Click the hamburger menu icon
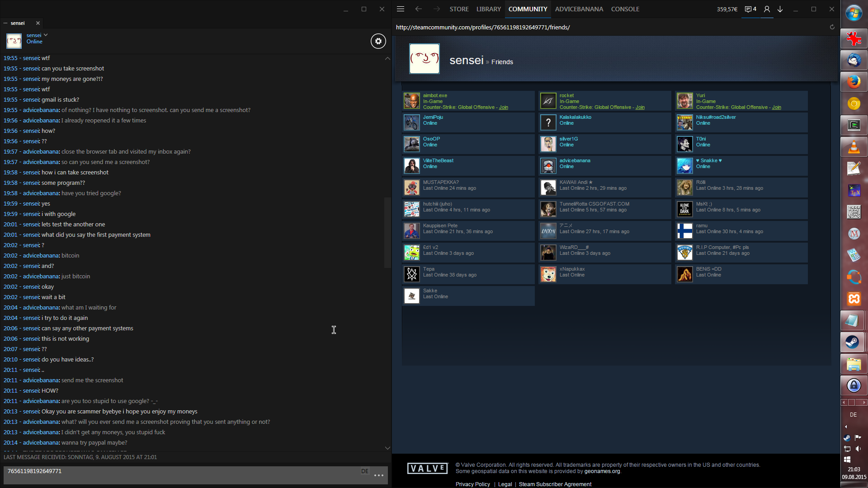The height and width of the screenshot is (488, 868). tap(401, 9)
